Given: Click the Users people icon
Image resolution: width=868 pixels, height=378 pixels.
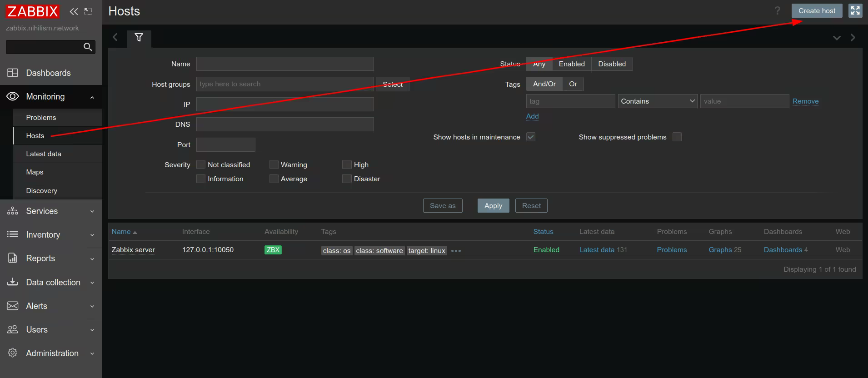Looking at the screenshot, I should click(x=13, y=329).
